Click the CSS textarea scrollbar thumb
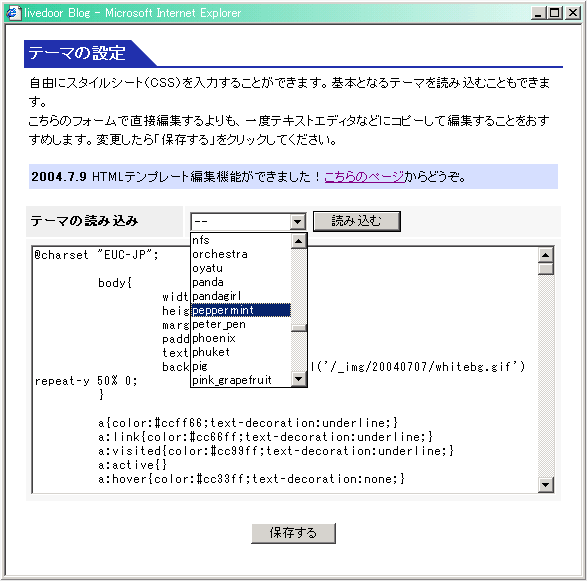Image resolution: width=587 pixels, height=581 pixels. tap(545, 269)
